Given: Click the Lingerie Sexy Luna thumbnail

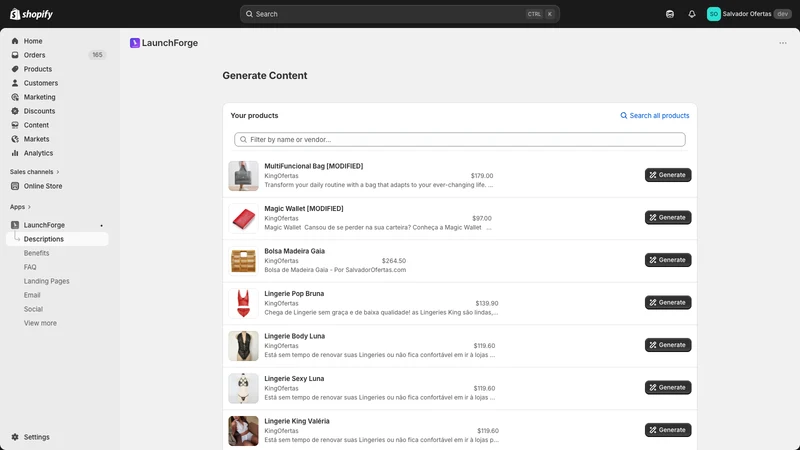Looking at the screenshot, I should [243, 388].
